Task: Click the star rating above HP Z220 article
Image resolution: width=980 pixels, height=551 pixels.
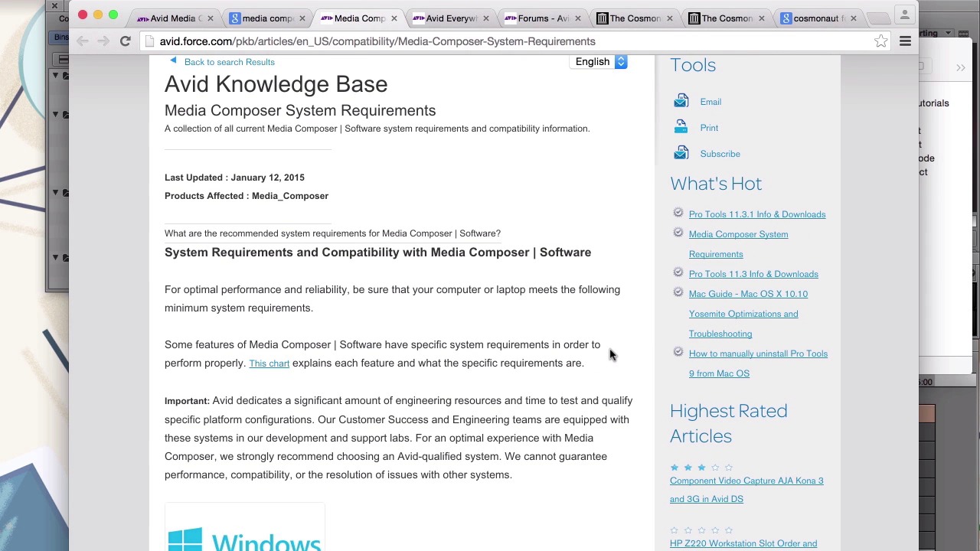Action: [x=701, y=530]
